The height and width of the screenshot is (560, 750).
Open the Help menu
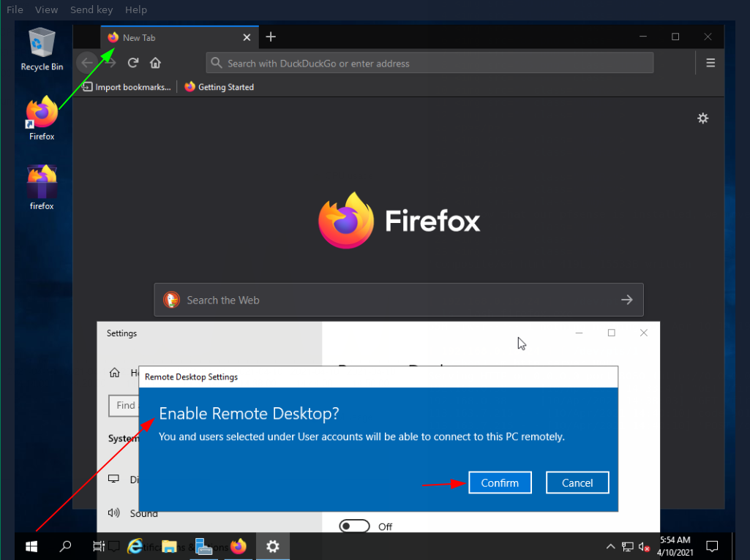136,10
